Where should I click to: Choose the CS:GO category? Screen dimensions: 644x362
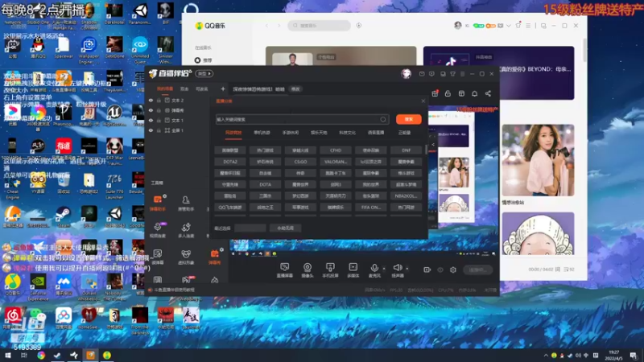tap(300, 162)
